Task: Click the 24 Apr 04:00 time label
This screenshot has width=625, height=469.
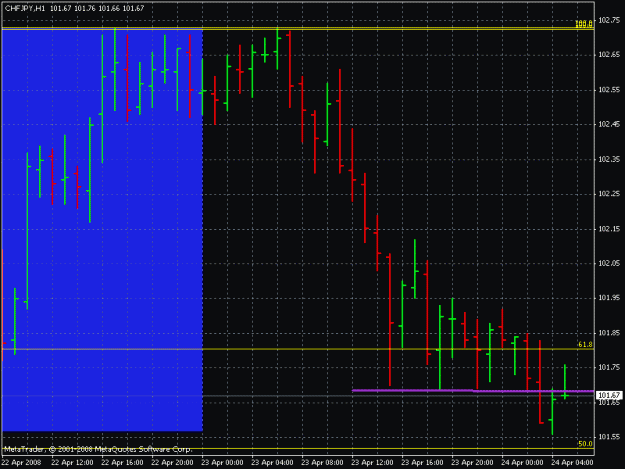Action: coord(572,463)
